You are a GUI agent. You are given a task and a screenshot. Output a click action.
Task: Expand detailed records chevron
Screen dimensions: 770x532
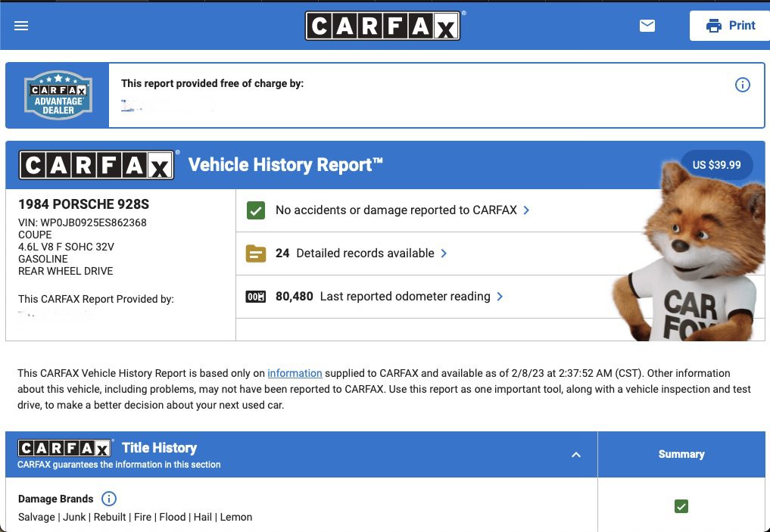tap(444, 254)
